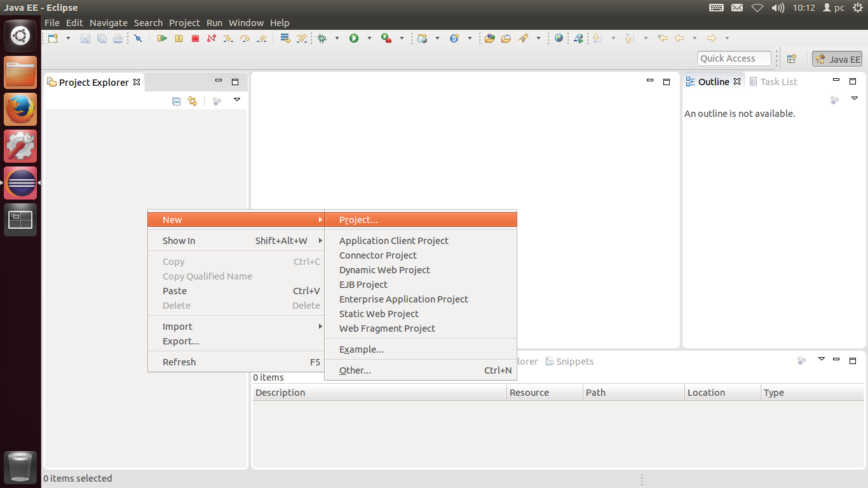
Task: Open the New wizard dropdown arrow
Action: [x=67, y=38]
